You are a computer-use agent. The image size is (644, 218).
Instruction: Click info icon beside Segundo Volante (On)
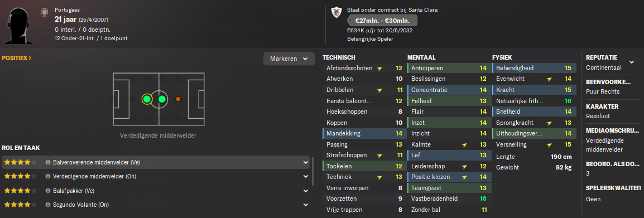point(47,205)
